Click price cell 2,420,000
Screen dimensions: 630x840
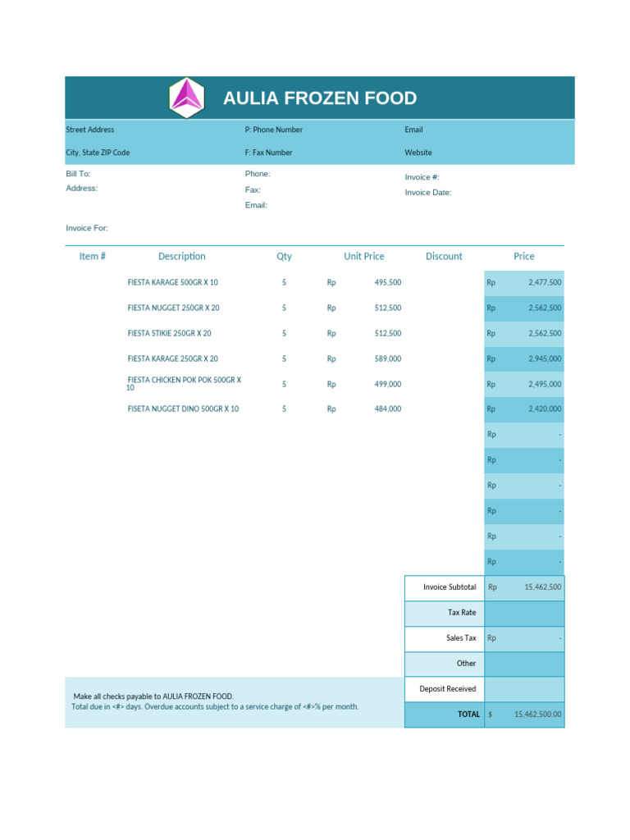(x=524, y=409)
